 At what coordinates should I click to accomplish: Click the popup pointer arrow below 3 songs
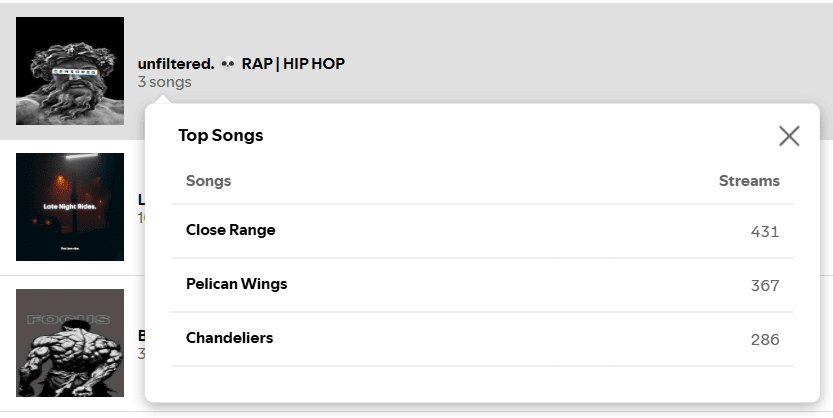(163, 99)
